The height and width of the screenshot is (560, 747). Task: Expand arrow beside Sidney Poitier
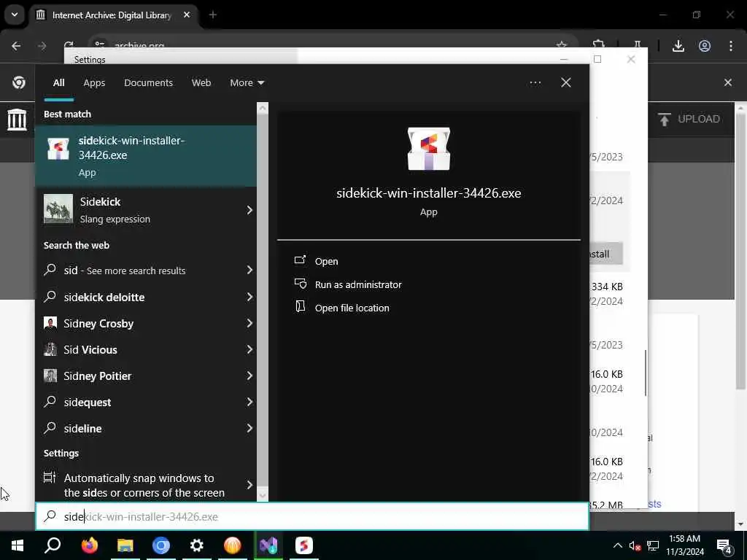[x=249, y=376]
